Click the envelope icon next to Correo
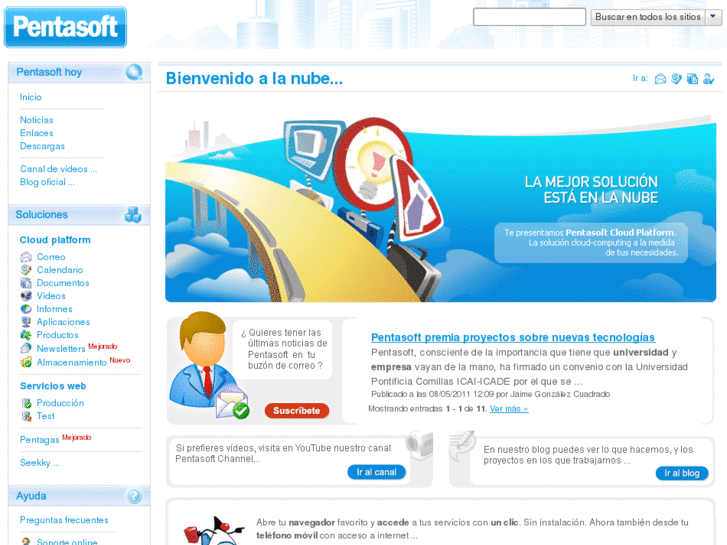This screenshot has width=727, height=545. tap(26, 257)
